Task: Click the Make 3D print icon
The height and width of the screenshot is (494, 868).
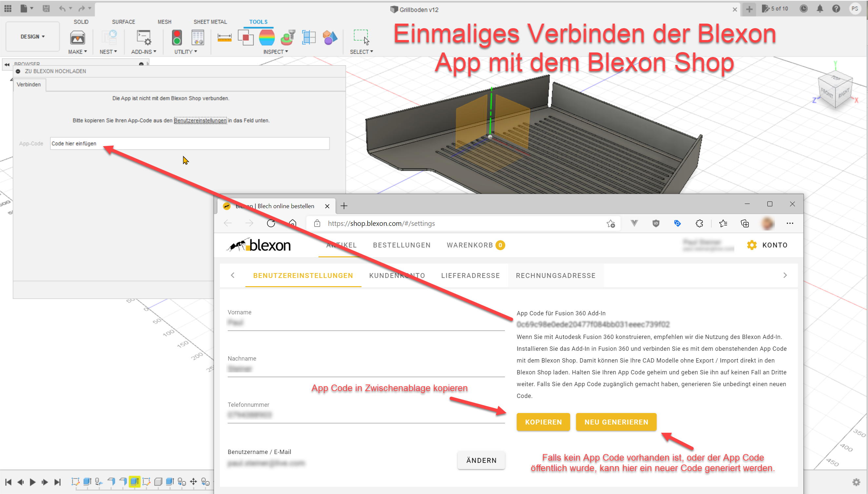Action: (77, 38)
